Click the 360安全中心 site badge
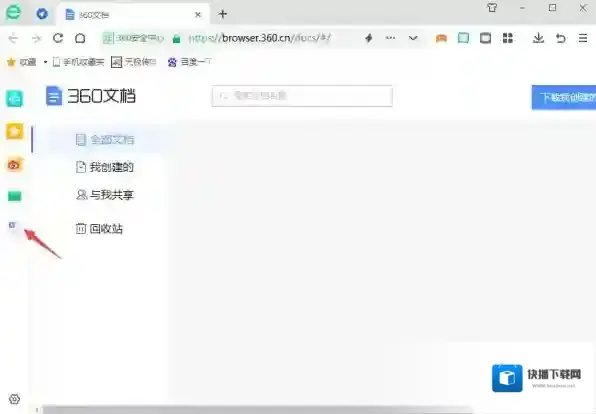The width and height of the screenshot is (596, 414). tap(133, 38)
